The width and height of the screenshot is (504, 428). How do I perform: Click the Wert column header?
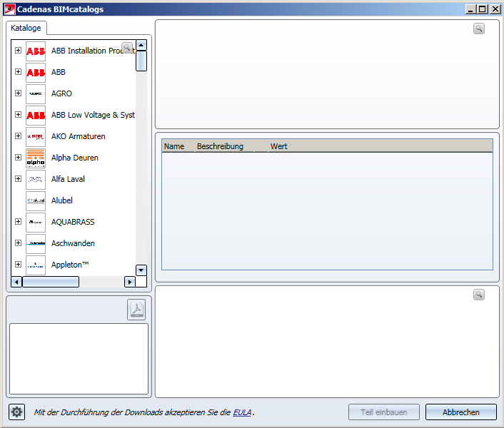point(278,146)
